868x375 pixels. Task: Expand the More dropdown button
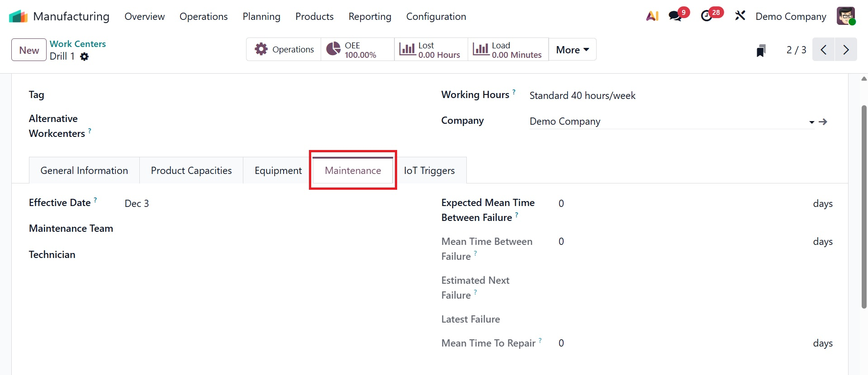(572, 50)
